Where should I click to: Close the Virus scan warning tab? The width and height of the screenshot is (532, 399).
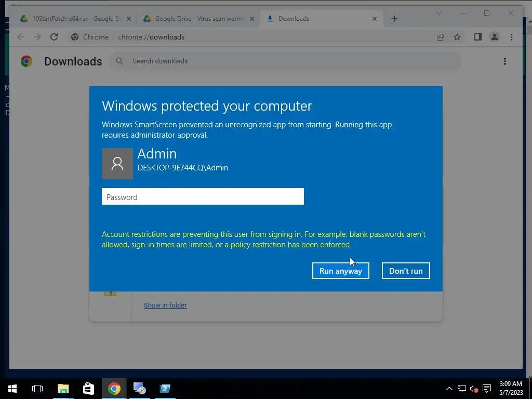pyautogui.click(x=252, y=19)
